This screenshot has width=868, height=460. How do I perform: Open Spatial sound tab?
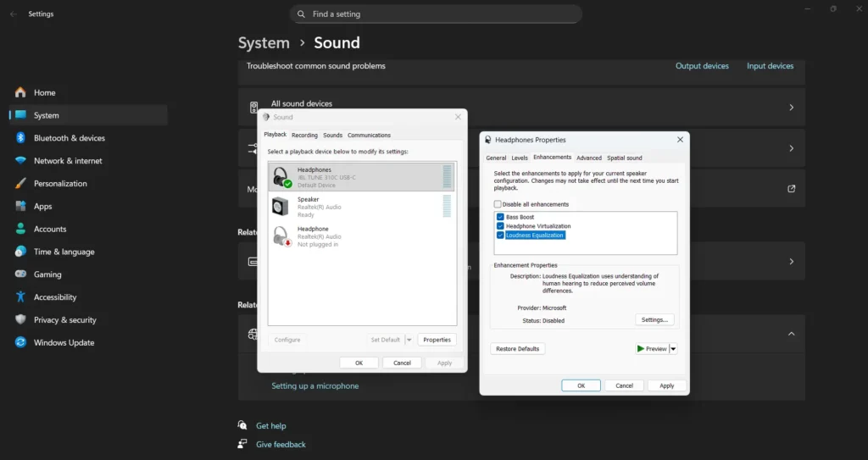click(x=625, y=158)
